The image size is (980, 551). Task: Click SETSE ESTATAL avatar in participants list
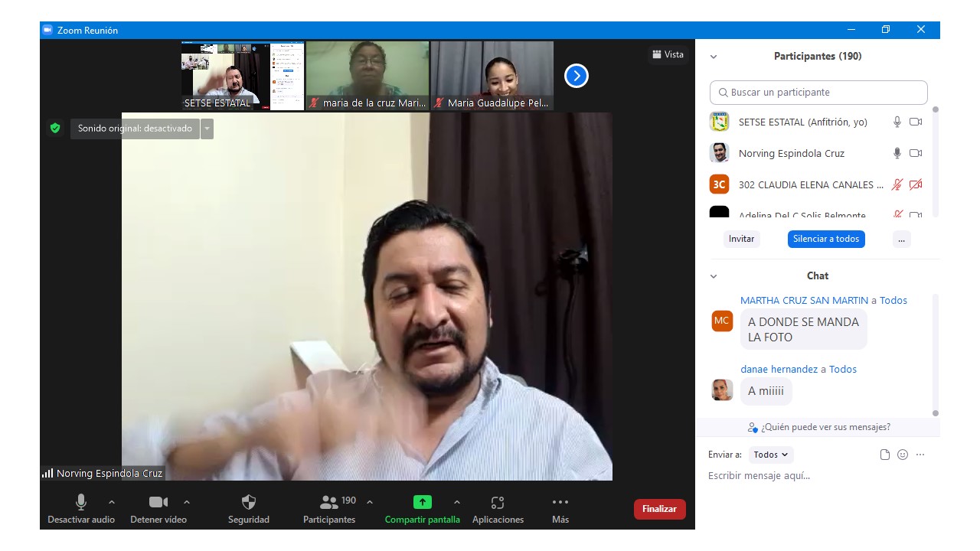pyautogui.click(x=719, y=122)
